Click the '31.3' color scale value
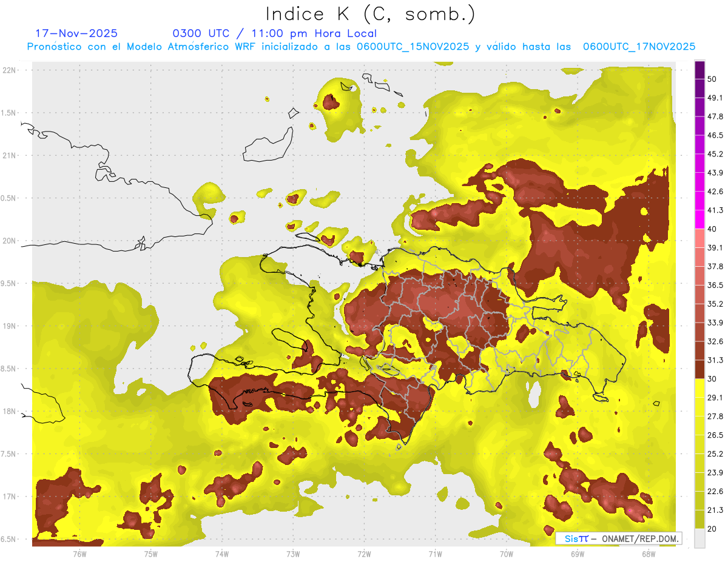The width and height of the screenshot is (728, 562). (715, 360)
